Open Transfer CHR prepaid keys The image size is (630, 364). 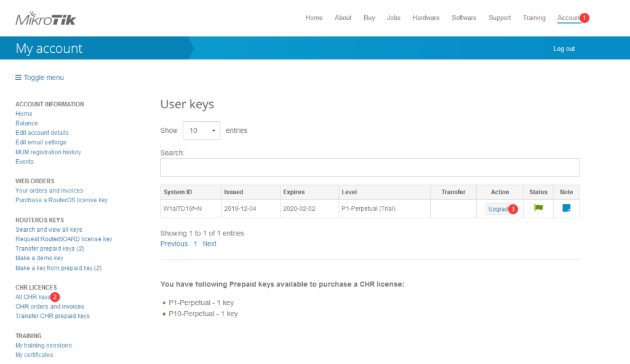52,316
